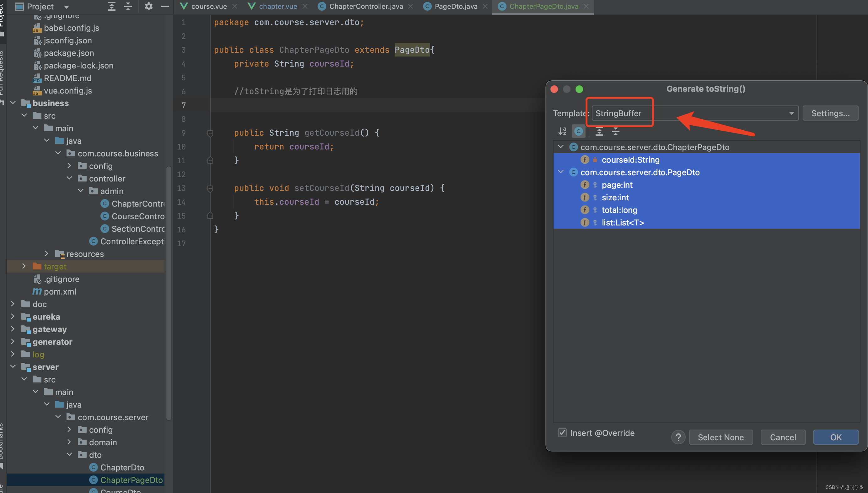The width and height of the screenshot is (868, 493).
Task: Toggle the show classes icon in dialog
Action: pyautogui.click(x=578, y=131)
